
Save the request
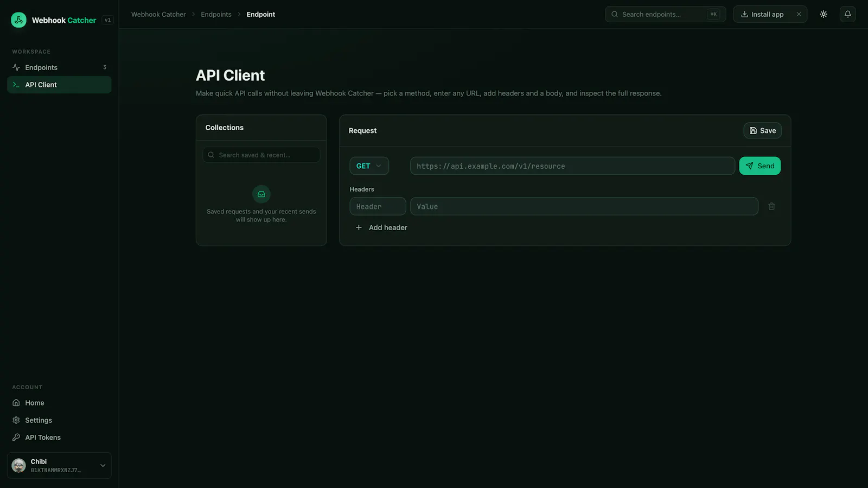pyautogui.click(x=762, y=130)
